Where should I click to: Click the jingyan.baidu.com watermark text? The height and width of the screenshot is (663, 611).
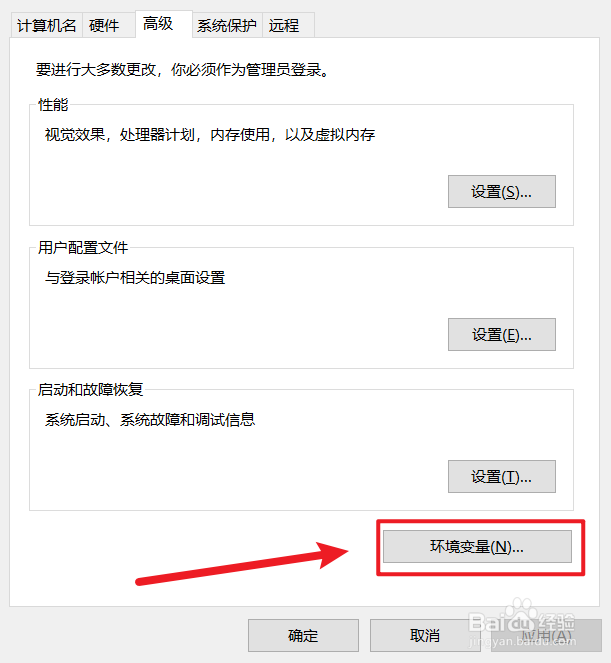pyautogui.click(x=522, y=642)
